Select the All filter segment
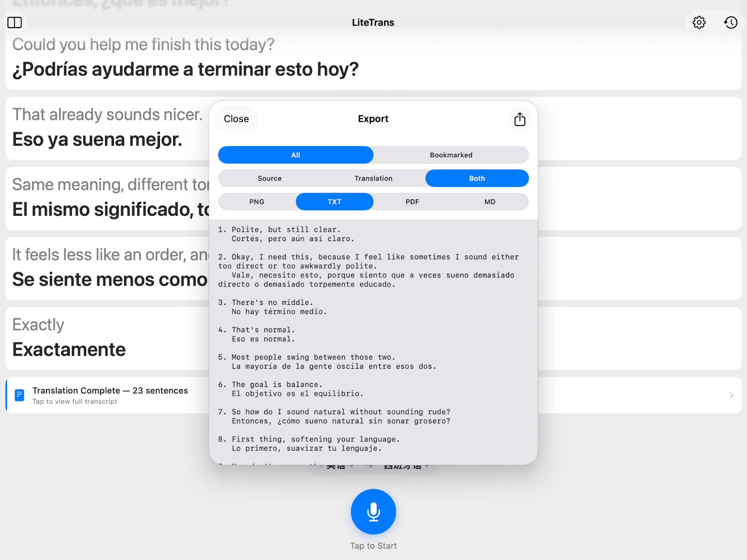 [x=296, y=155]
